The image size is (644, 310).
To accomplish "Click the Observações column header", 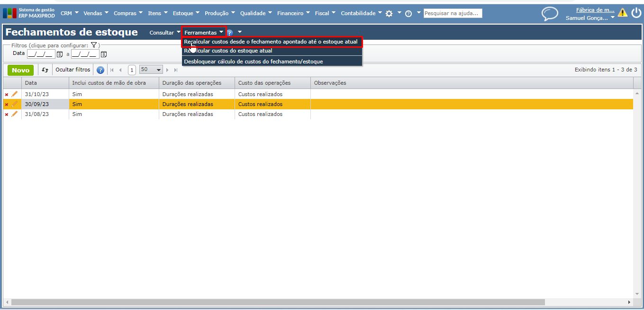I will point(472,83).
